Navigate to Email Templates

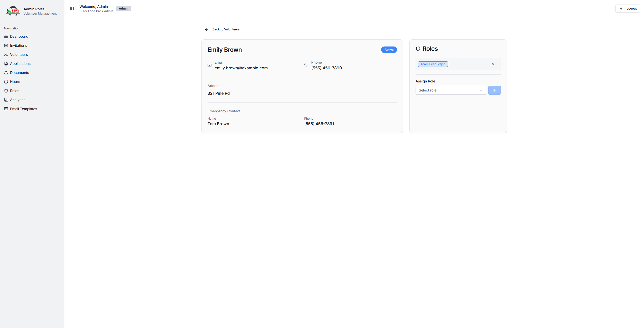(23, 109)
